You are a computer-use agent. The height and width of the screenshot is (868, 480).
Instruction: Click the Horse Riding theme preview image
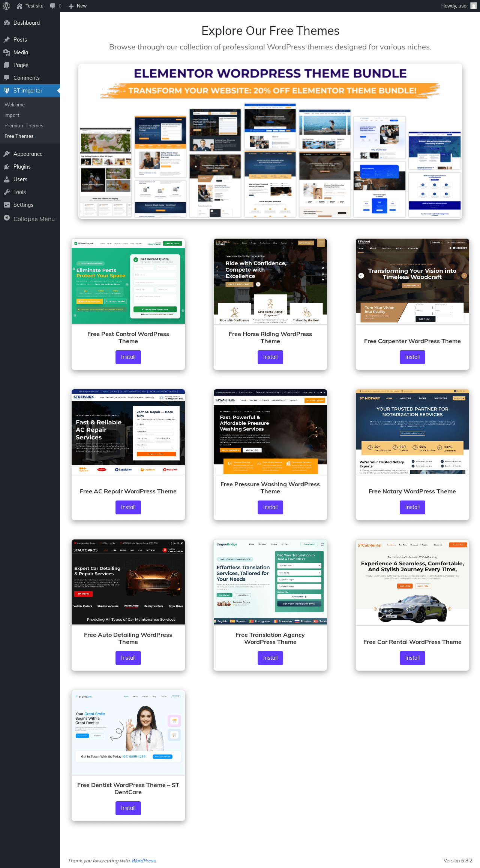tap(270, 281)
